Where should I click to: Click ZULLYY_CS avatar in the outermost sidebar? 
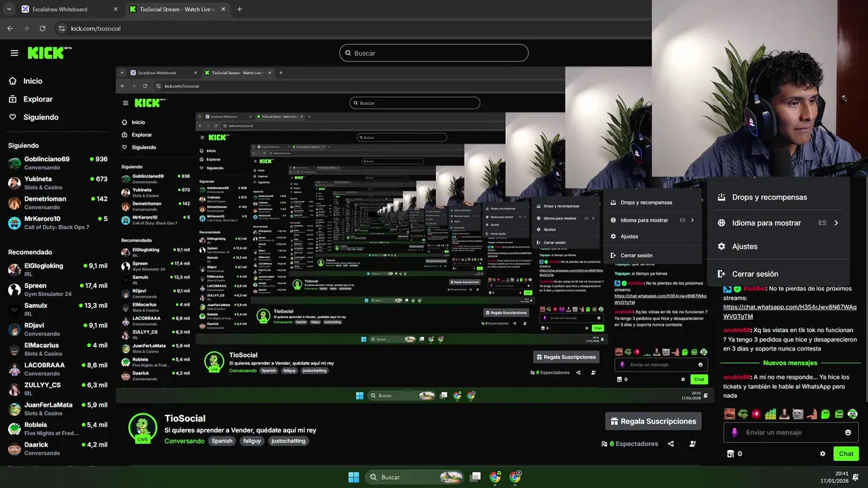click(14, 389)
